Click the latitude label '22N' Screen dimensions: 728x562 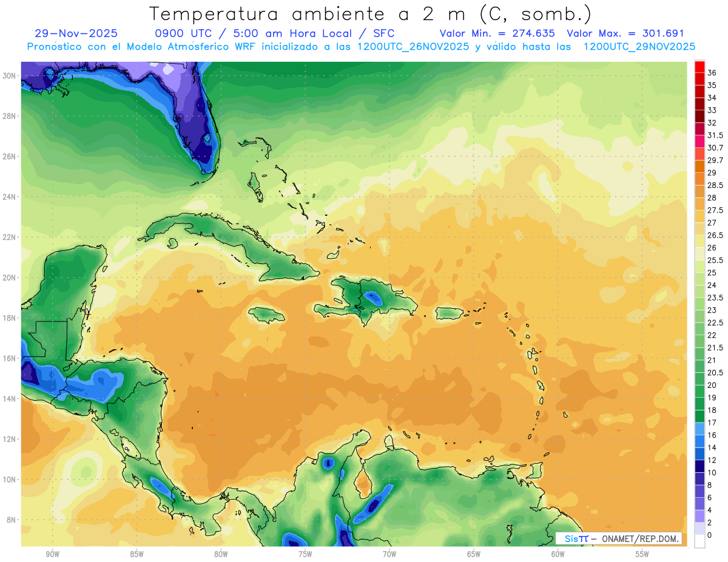point(10,237)
